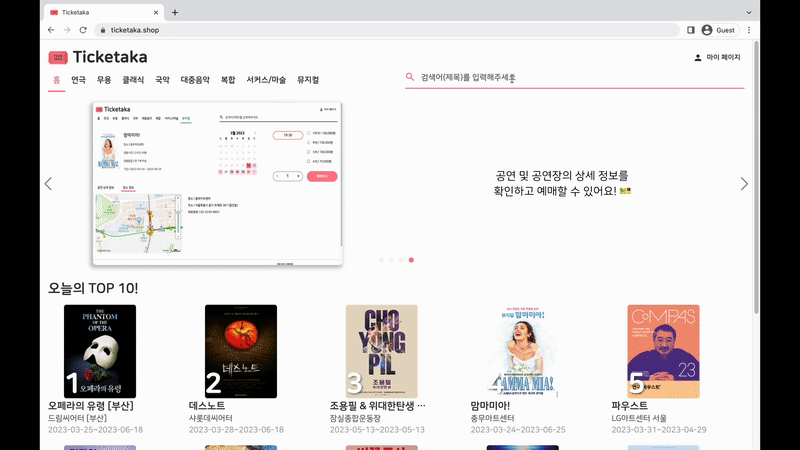
Task: Click the search magnifier icon
Action: (410, 77)
